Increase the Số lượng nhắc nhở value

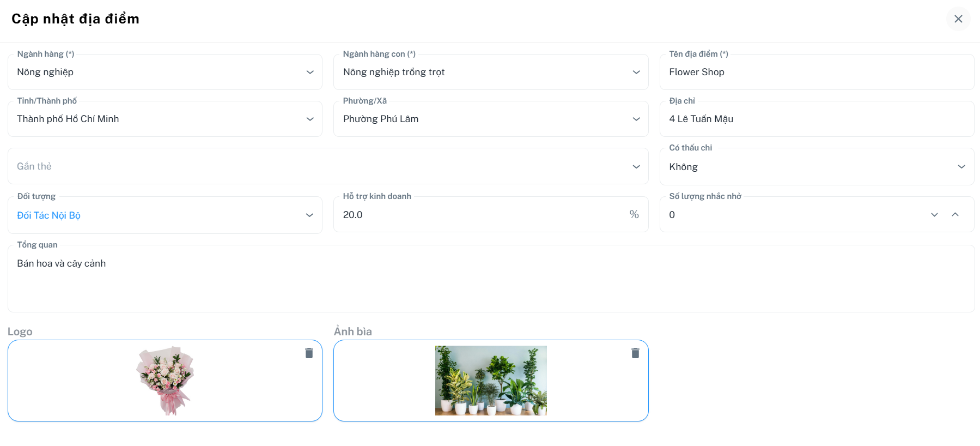[955, 215]
